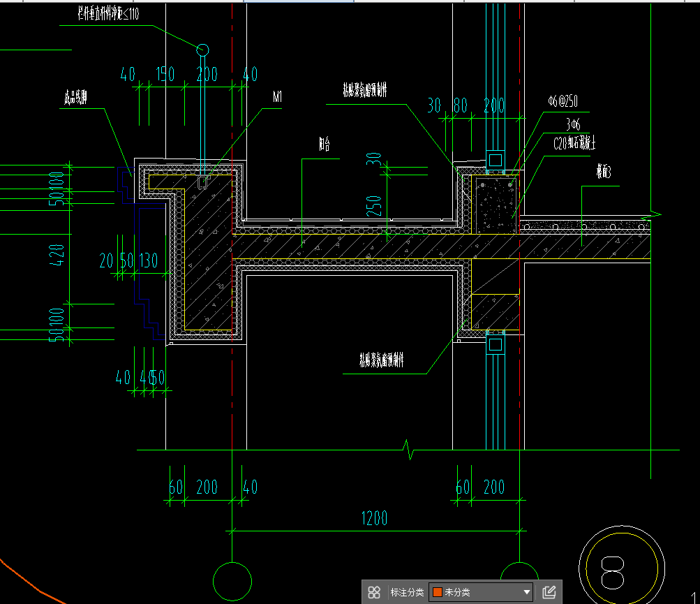Click the 标注分类 label
Image resolution: width=700 pixels, height=604 pixels.
407,592
